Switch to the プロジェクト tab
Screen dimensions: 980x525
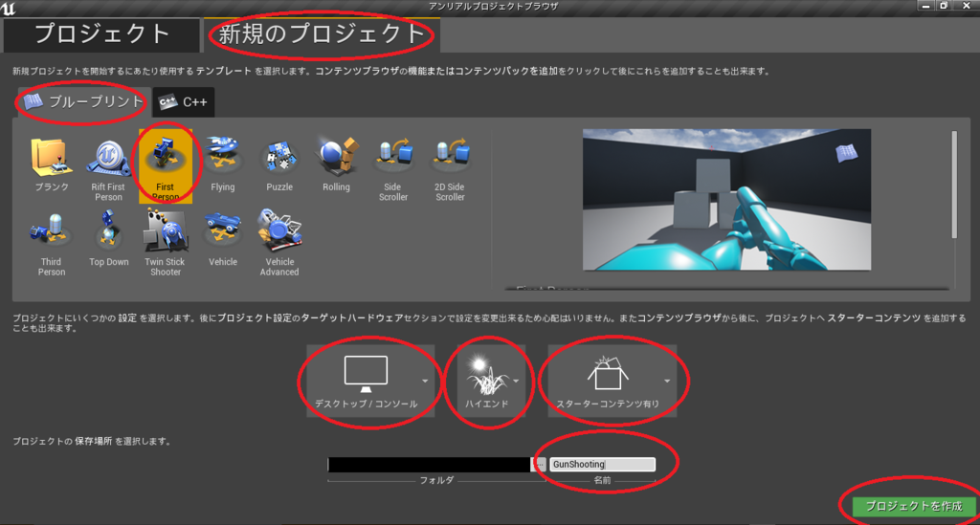click(x=101, y=34)
